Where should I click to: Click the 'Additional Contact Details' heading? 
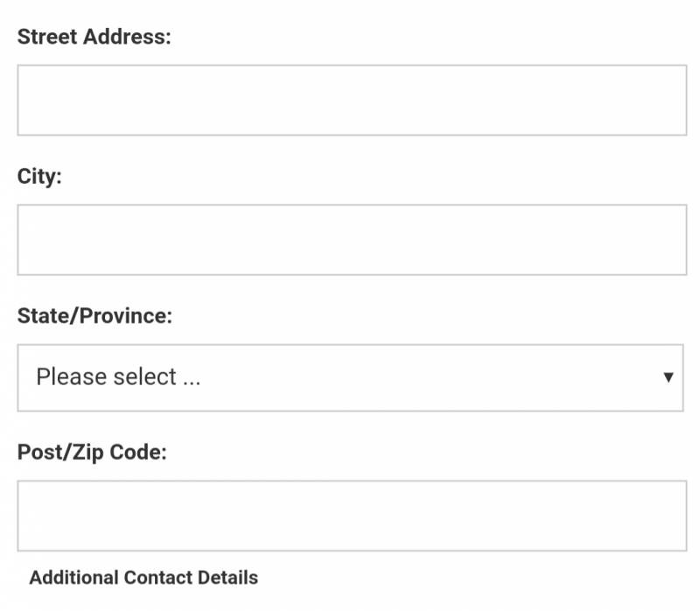143,578
